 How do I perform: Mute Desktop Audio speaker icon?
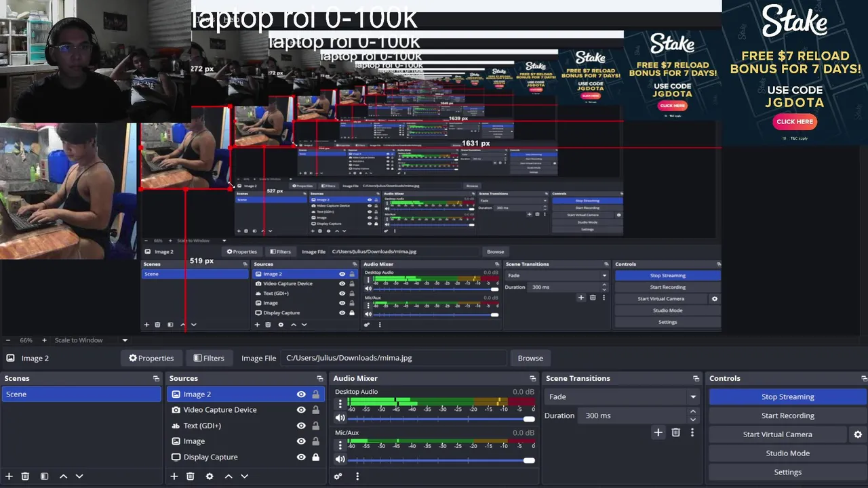coord(340,418)
